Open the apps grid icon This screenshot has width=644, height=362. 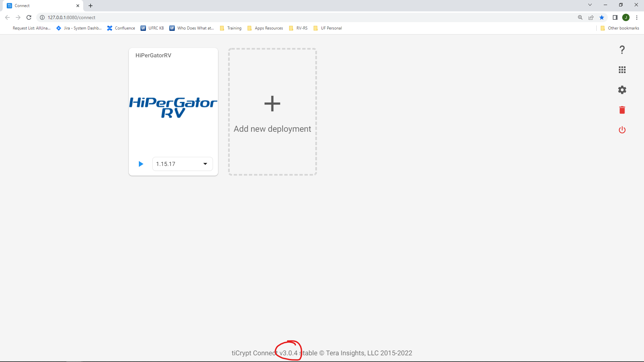(622, 70)
